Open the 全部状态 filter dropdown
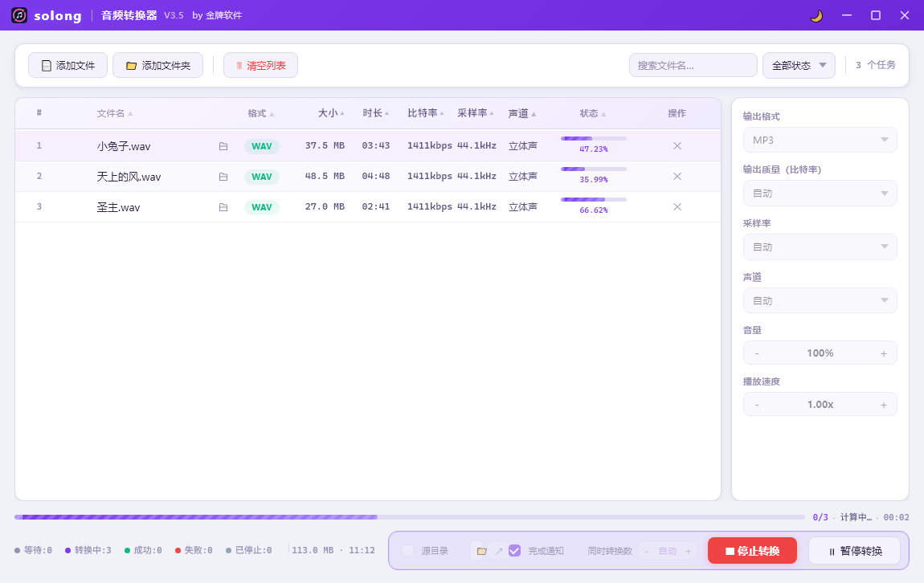The height and width of the screenshot is (583, 924). point(799,65)
